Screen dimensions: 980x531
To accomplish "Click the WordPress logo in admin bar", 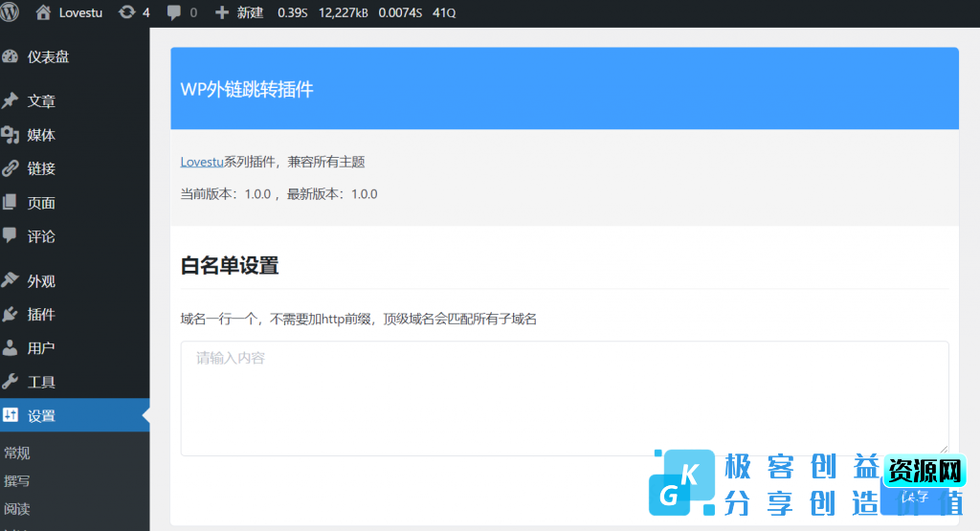I will tap(9, 11).
